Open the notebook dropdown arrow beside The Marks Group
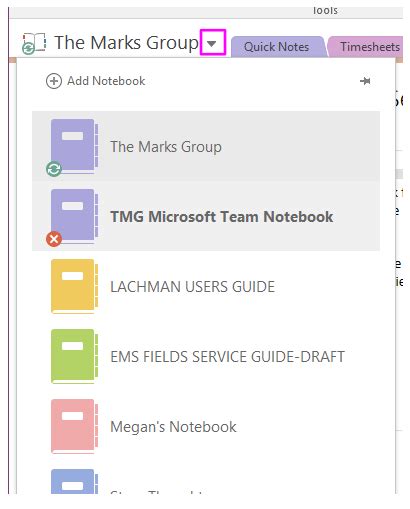 (x=212, y=43)
